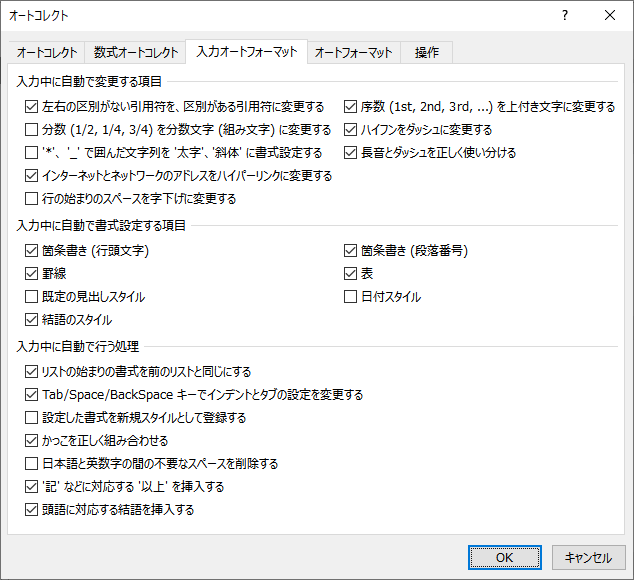
Task: Uncheck 頭語に対応する結語を挿入する
Action: click(x=32, y=510)
